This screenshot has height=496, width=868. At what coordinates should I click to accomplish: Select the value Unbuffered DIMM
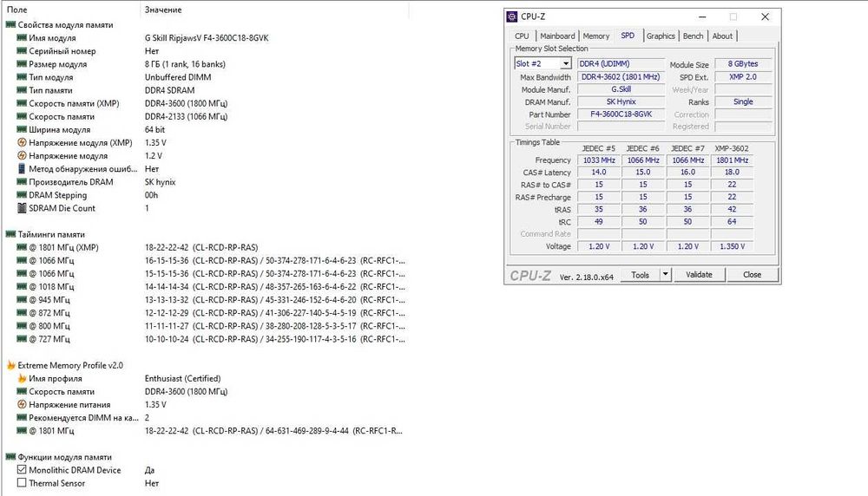pyautogui.click(x=178, y=77)
